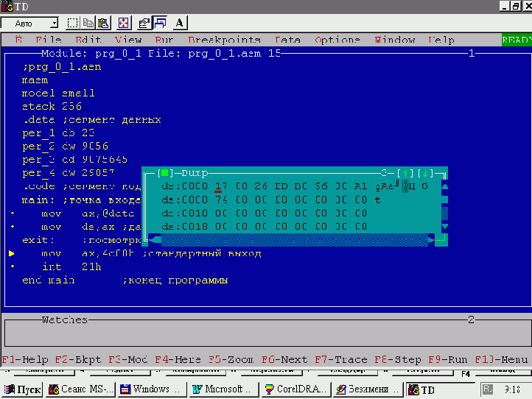Open the system menu (≡) in menu bar
The height and width of the screenshot is (399, 532).
click(18, 40)
